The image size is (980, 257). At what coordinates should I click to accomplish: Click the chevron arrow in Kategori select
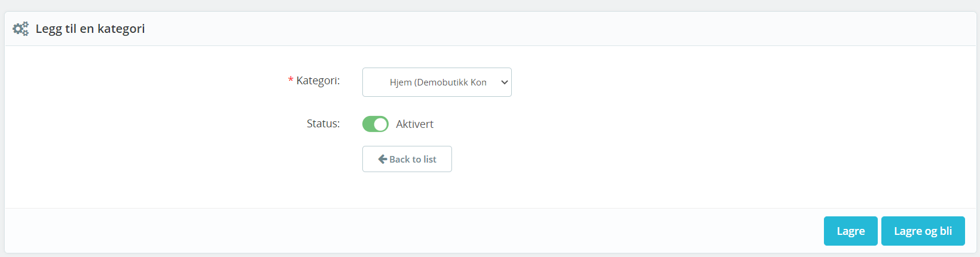tap(504, 82)
